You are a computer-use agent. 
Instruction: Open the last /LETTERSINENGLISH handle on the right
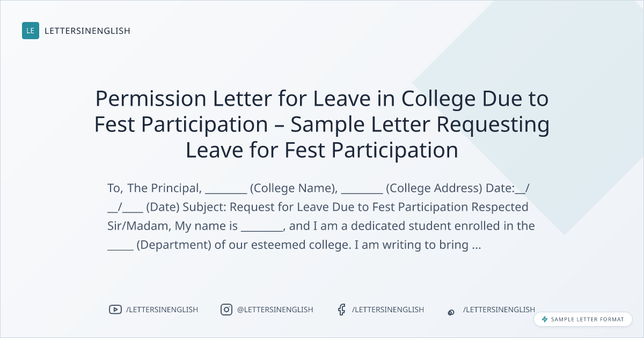tap(499, 310)
